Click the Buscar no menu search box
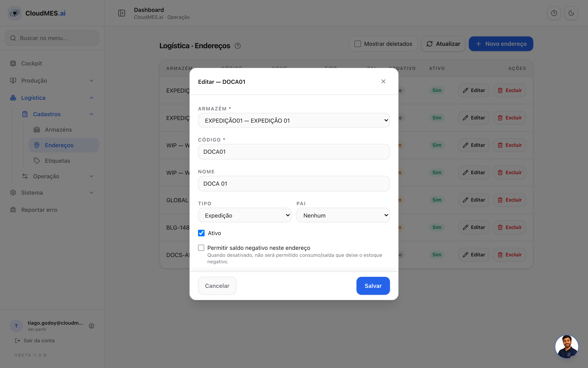The height and width of the screenshot is (368, 588). pyautogui.click(x=52, y=38)
